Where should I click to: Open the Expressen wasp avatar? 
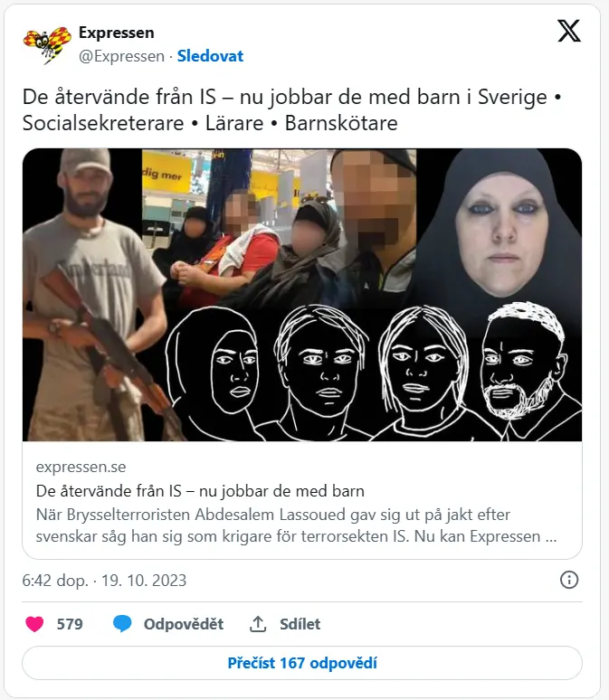click(x=47, y=44)
